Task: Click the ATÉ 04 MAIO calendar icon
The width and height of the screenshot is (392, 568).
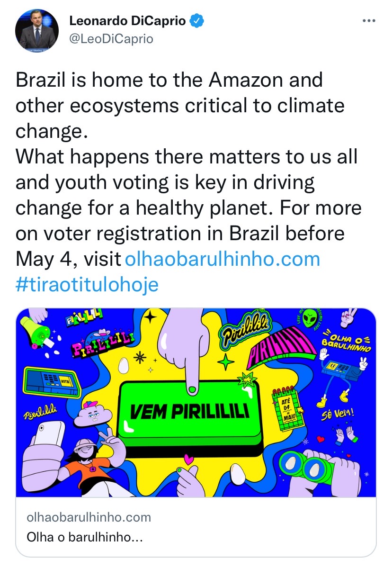Action: (x=288, y=409)
